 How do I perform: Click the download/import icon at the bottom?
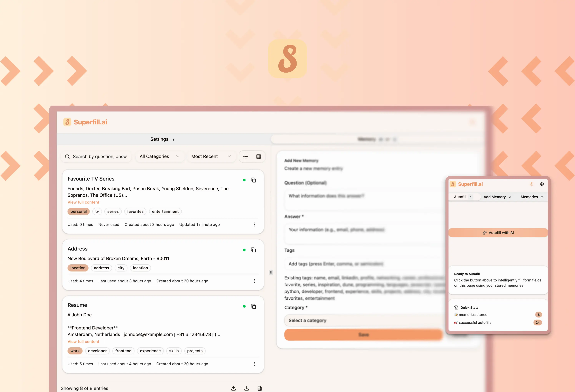[x=246, y=388]
